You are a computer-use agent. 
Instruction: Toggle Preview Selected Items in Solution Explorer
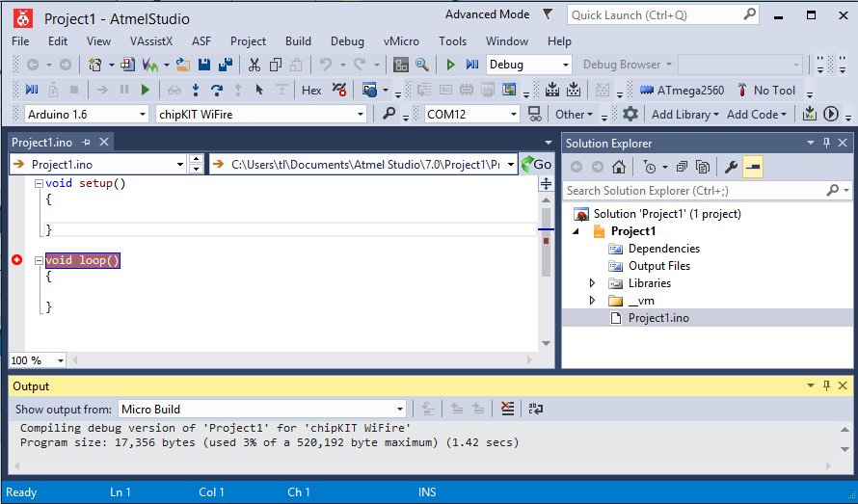pos(753,167)
